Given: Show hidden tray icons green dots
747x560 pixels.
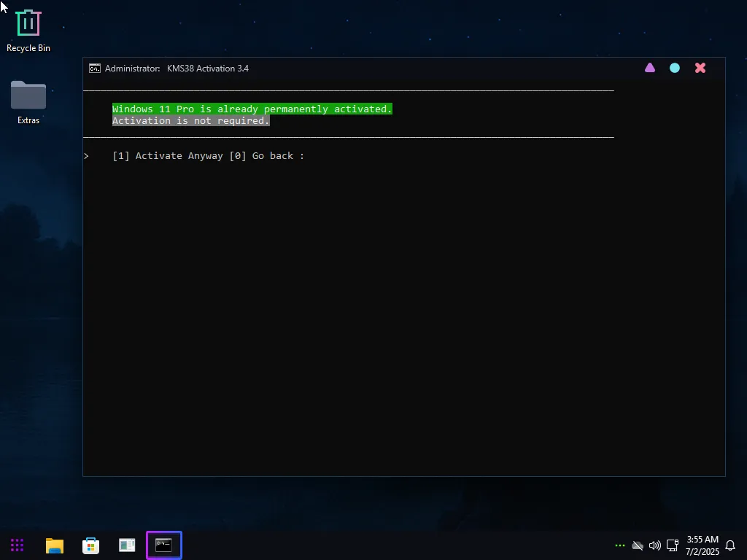Looking at the screenshot, I should 620,545.
